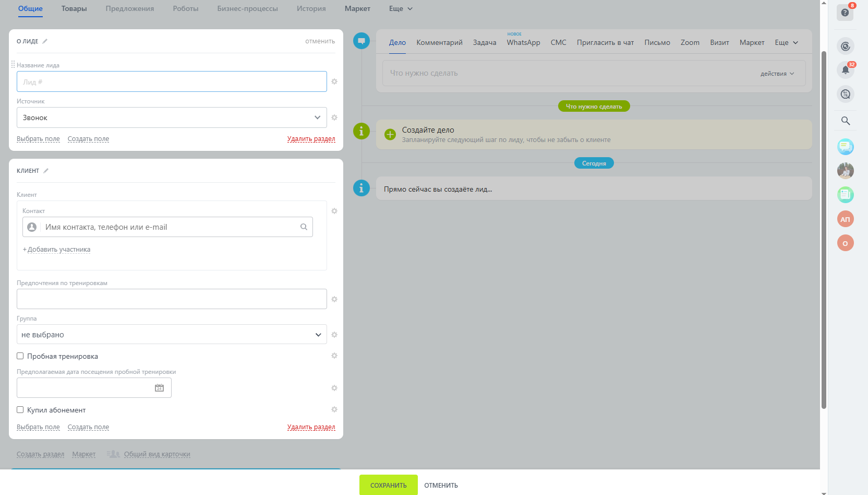Click the calendar icon in date field
Viewport: 868px width, 495px height.
(159, 388)
